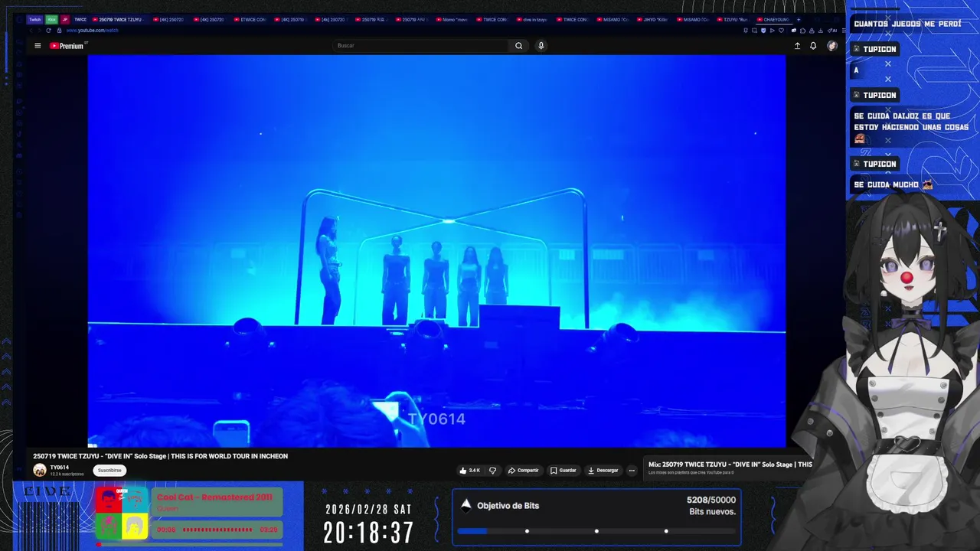Go back with the browser back arrow
The width and height of the screenshot is (980, 551).
click(x=31, y=30)
